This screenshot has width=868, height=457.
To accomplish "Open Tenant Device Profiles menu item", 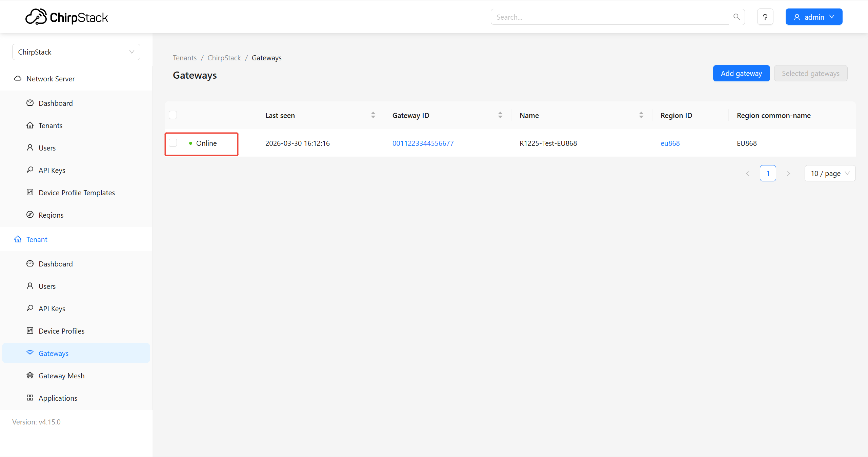I will (61, 331).
